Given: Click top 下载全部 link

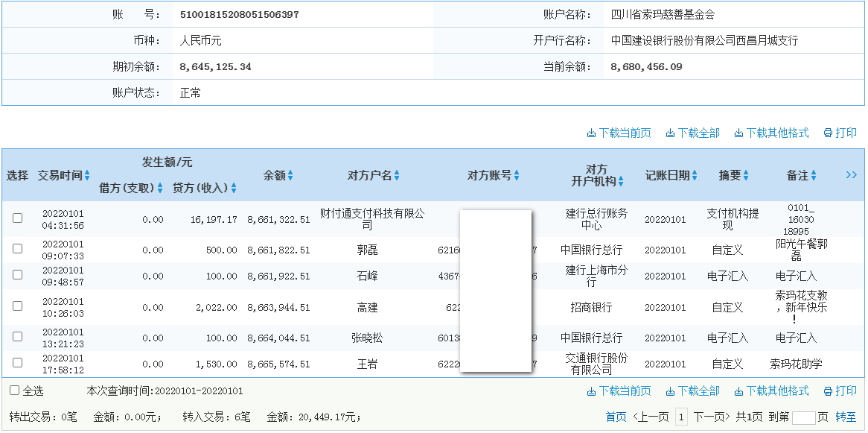Looking at the screenshot, I should pos(692,133).
